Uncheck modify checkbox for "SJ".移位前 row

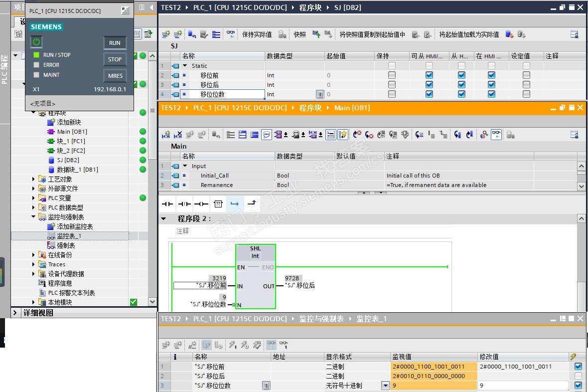tap(578, 367)
